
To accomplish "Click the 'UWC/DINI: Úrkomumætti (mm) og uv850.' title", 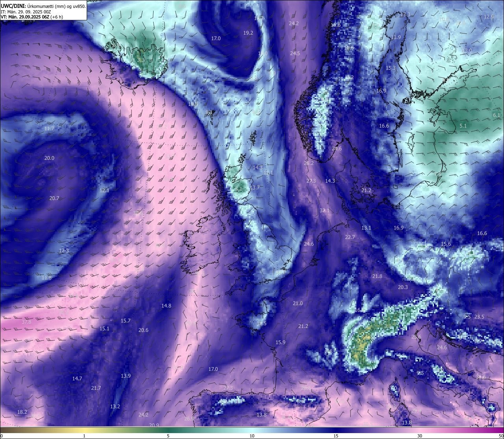I will click(x=43, y=6).
